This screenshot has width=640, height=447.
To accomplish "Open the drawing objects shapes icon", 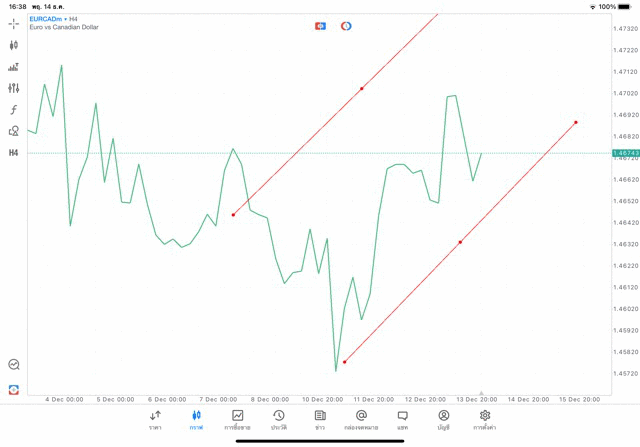I will point(14,131).
